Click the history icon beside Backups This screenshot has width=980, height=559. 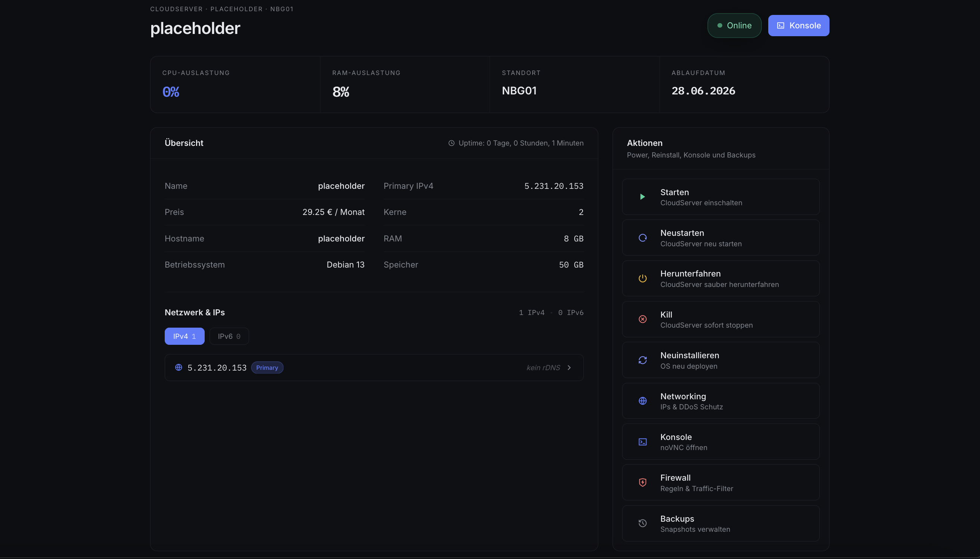tap(642, 523)
